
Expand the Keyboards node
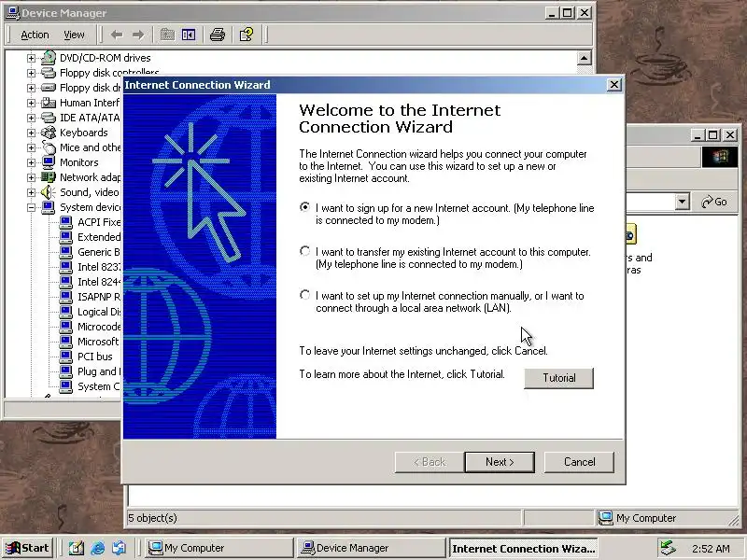click(x=32, y=133)
